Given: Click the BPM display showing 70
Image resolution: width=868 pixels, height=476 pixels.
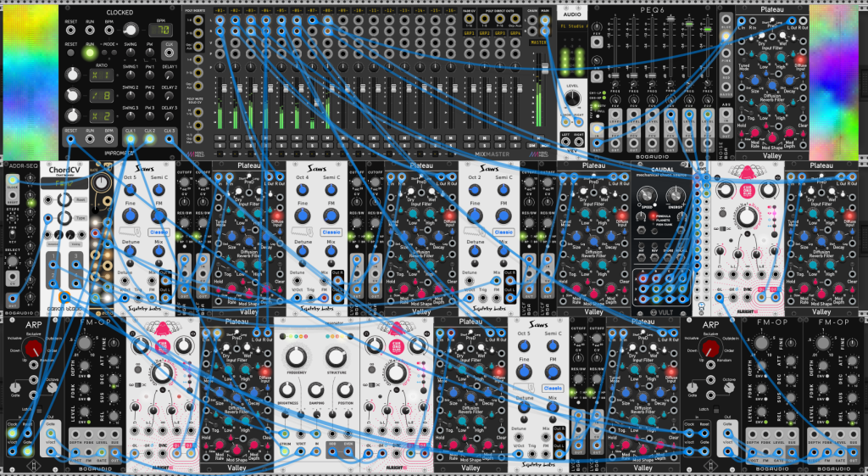Looking at the screenshot, I should (160, 30).
